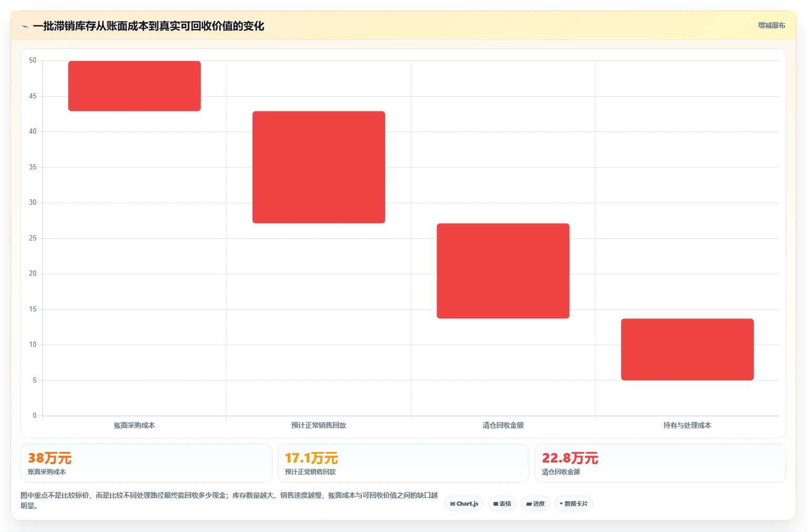Select the 账面采购成本 waterfall bar

[x=135, y=86]
